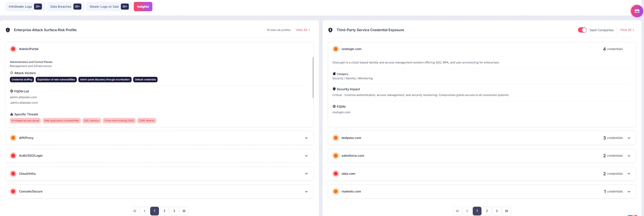
Task: Switch to Stealer Logs on Sale tab
Action: click(x=109, y=7)
